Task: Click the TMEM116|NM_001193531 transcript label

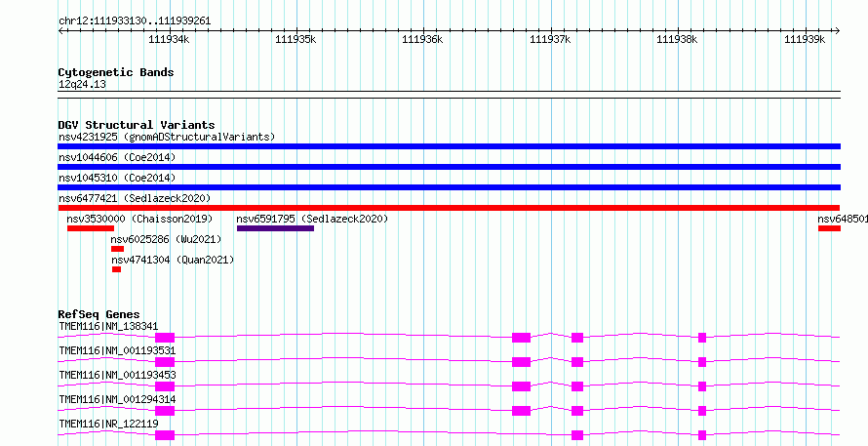Action: [x=117, y=350]
